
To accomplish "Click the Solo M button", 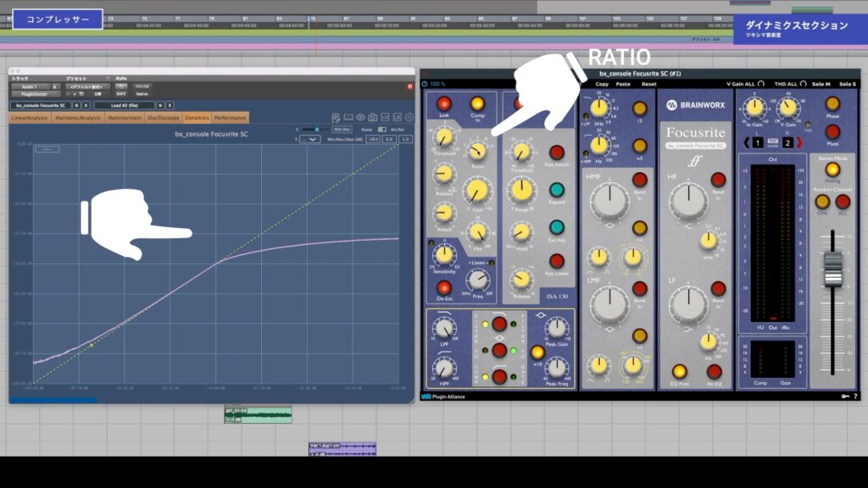I will click(821, 84).
